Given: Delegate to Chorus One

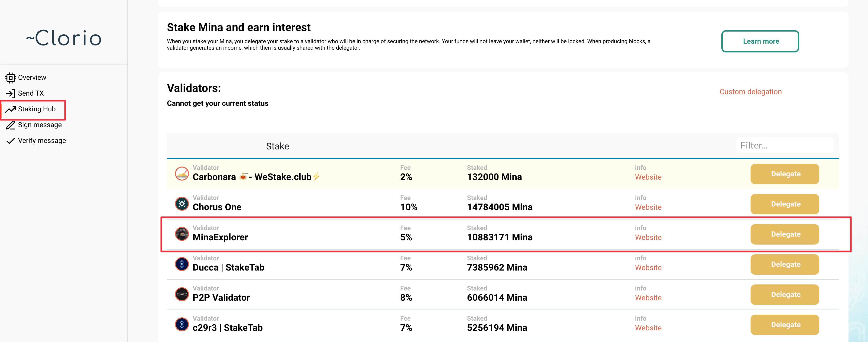Looking at the screenshot, I should [785, 204].
